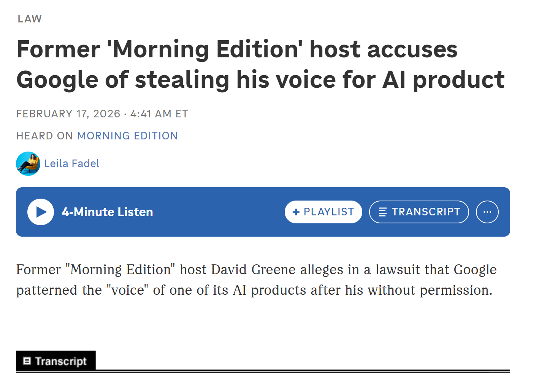Open the LAW section page
The height and width of the screenshot is (392, 536).
click(x=29, y=19)
